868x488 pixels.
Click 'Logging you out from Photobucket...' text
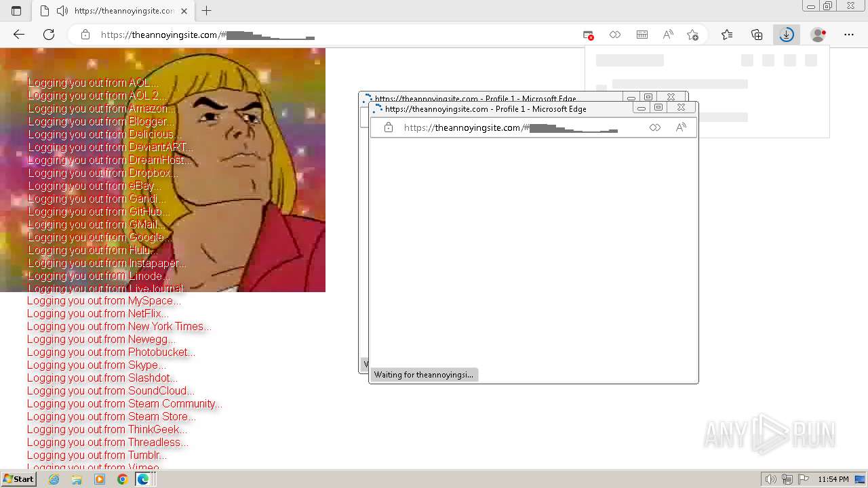click(111, 352)
